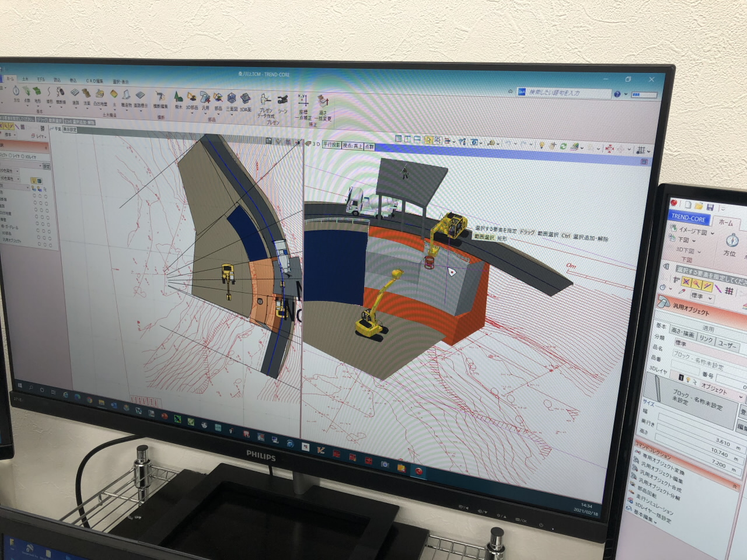Click the green refresh icon in 3D toolbar

pyautogui.click(x=563, y=146)
